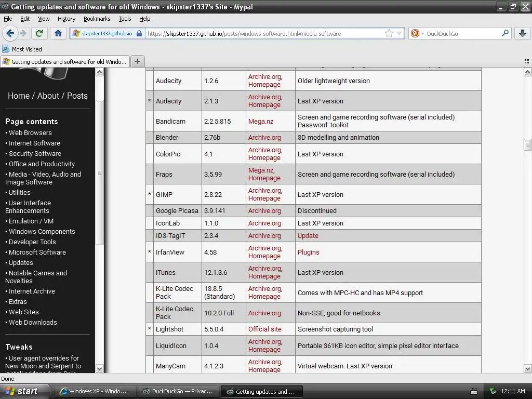Click in the address bar URL field

264,33
